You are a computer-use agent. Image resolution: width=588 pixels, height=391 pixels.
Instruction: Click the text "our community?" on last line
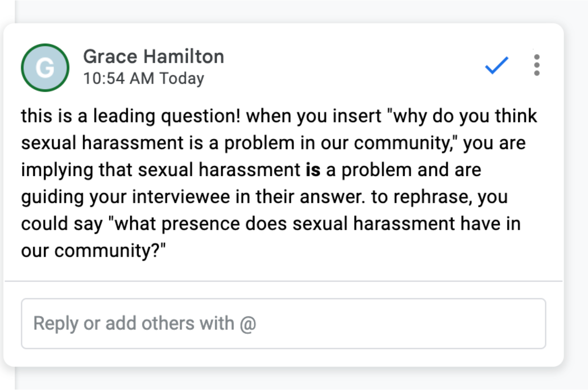[93, 251]
